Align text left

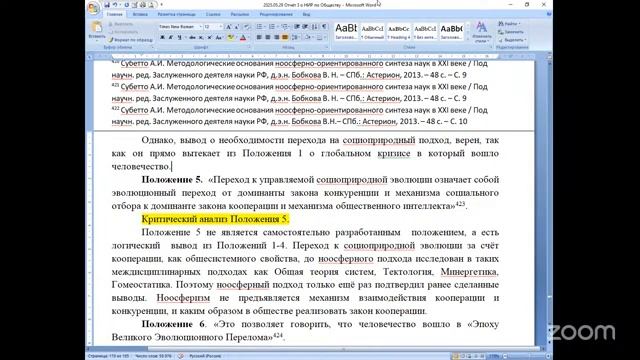[x=259, y=38]
